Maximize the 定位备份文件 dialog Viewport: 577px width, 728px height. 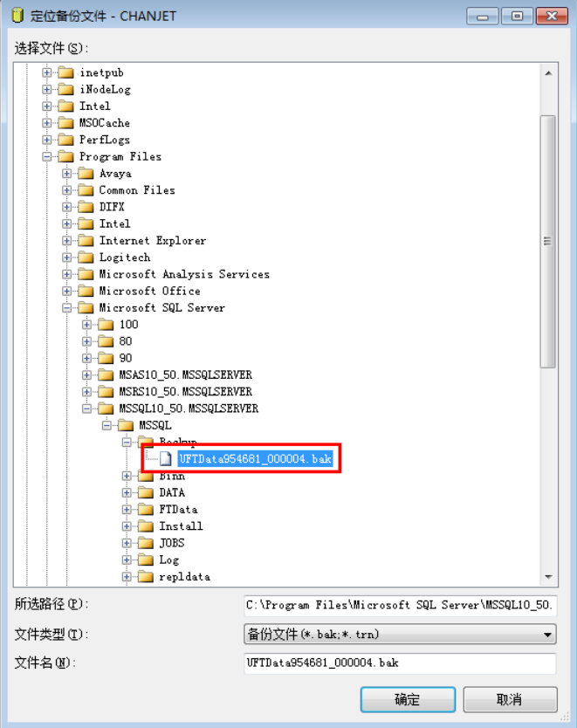(517, 16)
